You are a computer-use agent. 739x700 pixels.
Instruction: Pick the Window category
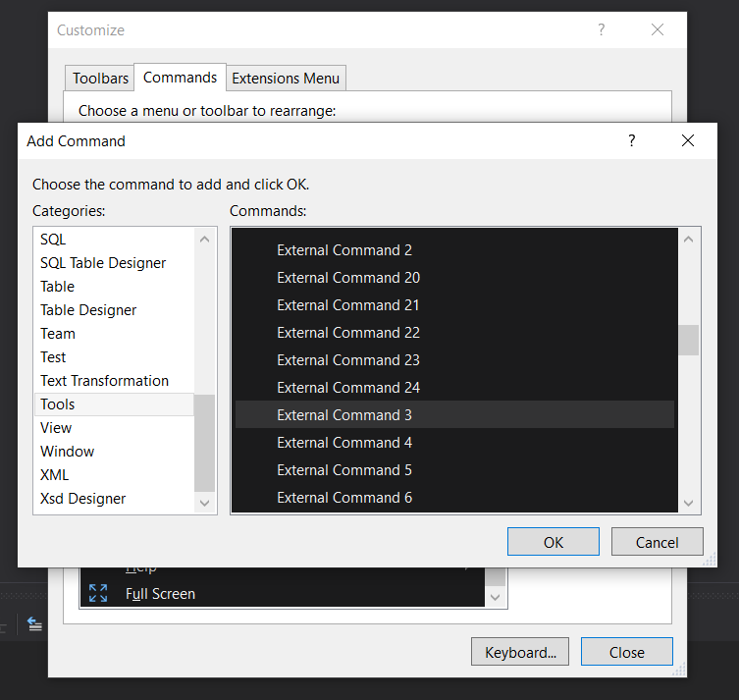114,452
